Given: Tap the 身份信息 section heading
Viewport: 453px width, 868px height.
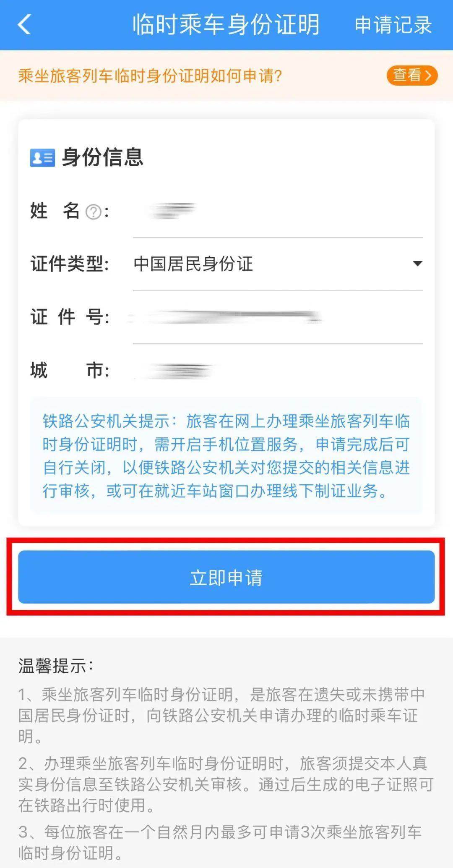Looking at the screenshot, I should (102, 158).
